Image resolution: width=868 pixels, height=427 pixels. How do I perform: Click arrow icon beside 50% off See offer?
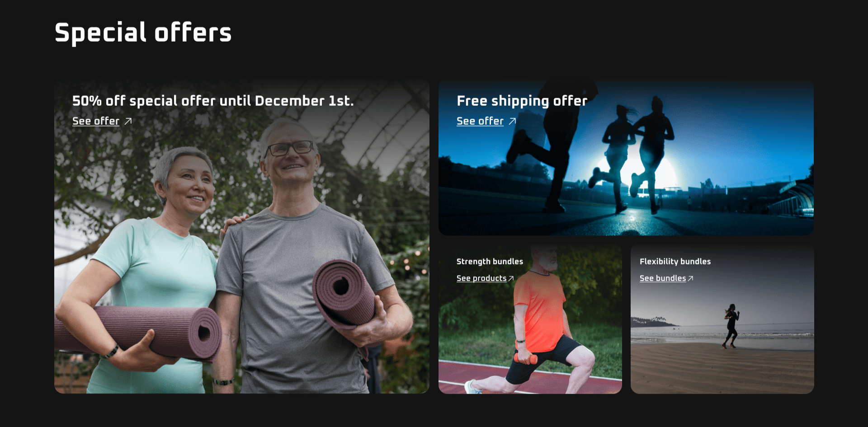coord(128,121)
